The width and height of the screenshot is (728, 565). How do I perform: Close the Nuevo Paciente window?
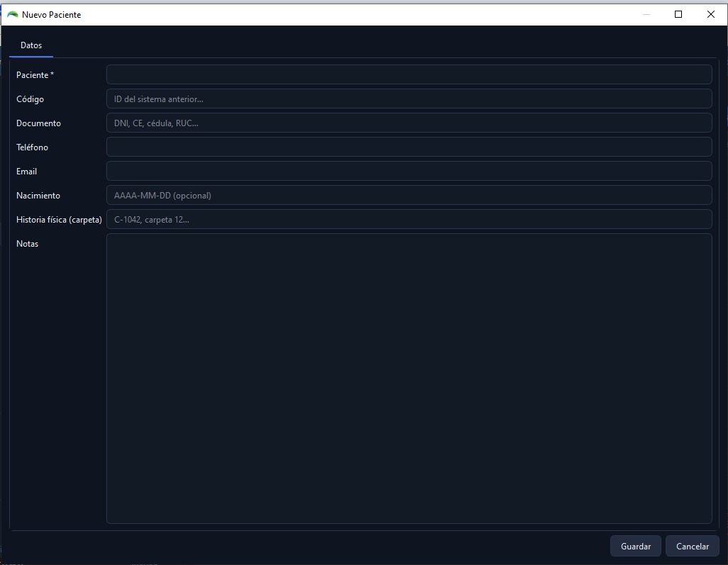pos(711,14)
